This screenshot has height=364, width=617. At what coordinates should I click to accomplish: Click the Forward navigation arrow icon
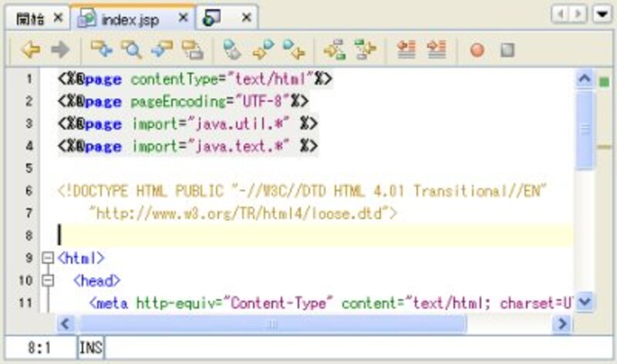[59, 50]
